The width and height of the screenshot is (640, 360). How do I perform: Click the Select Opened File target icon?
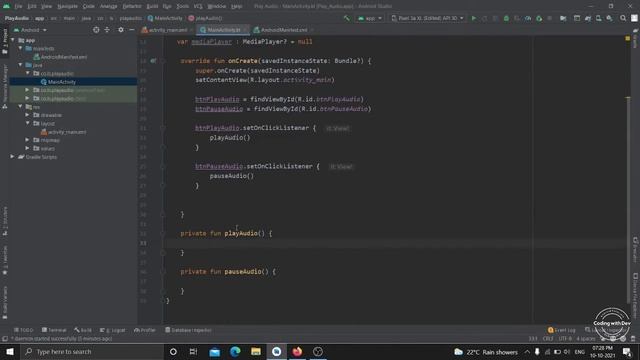[x=96, y=30]
